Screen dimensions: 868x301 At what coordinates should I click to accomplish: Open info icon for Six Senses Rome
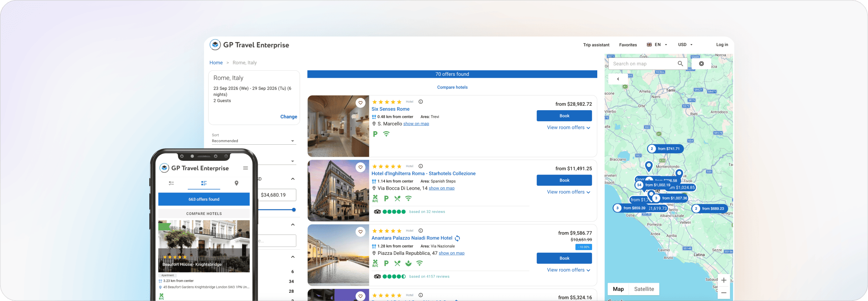(x=421, y=102)
